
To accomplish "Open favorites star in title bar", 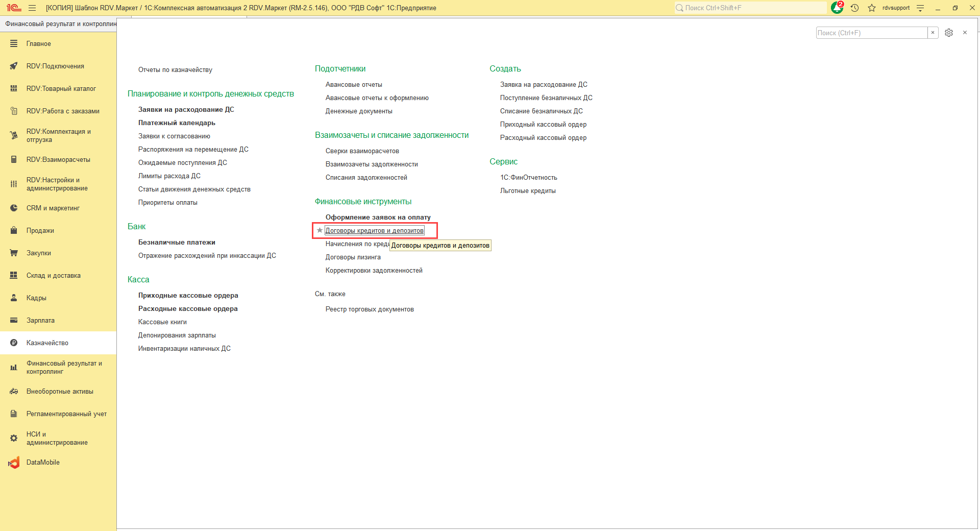I will pos(872,8).
